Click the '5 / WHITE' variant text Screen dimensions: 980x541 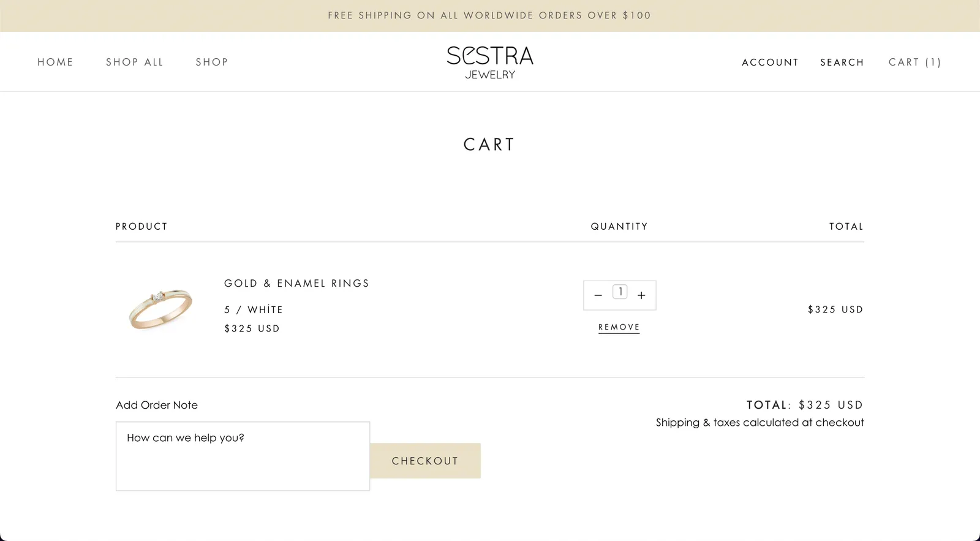point(254,309)
